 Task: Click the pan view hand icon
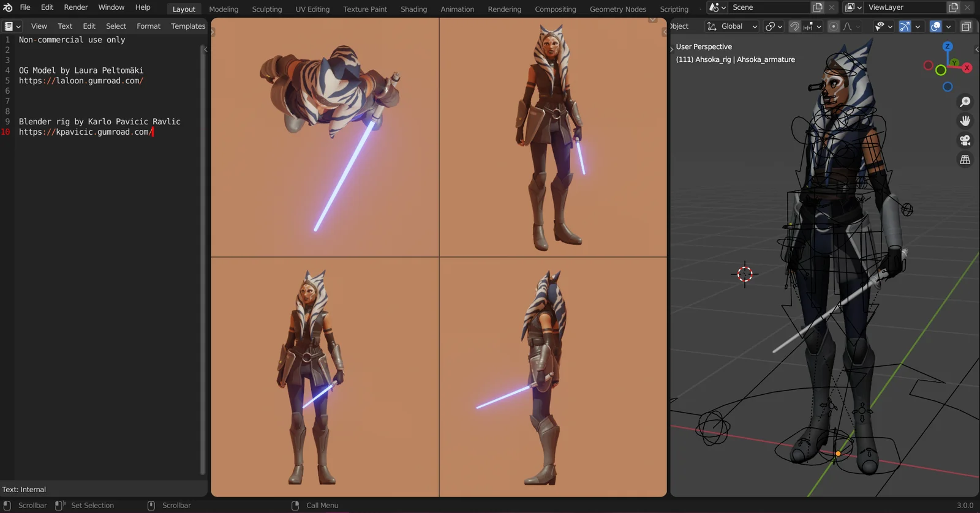pyautogui.click(x=965, y=121)
